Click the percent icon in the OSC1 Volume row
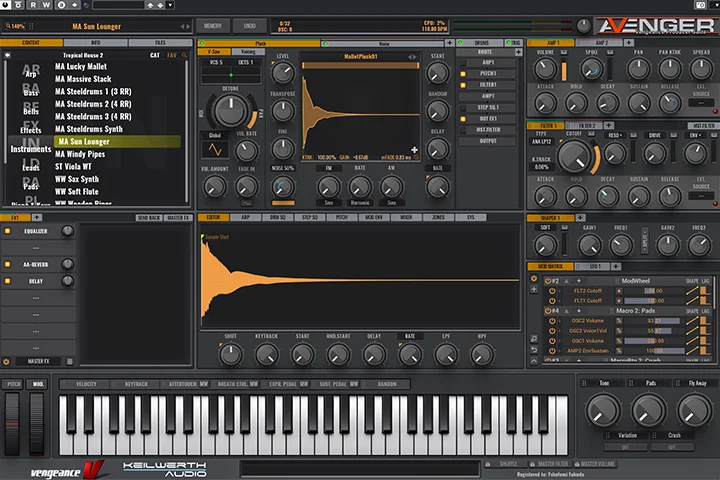 click(x=619, y=341)
